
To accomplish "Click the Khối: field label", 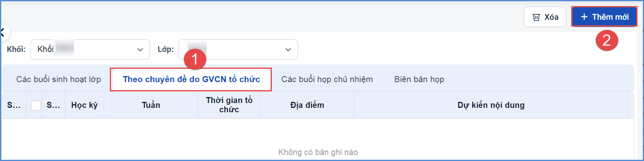I will [16, 49].
